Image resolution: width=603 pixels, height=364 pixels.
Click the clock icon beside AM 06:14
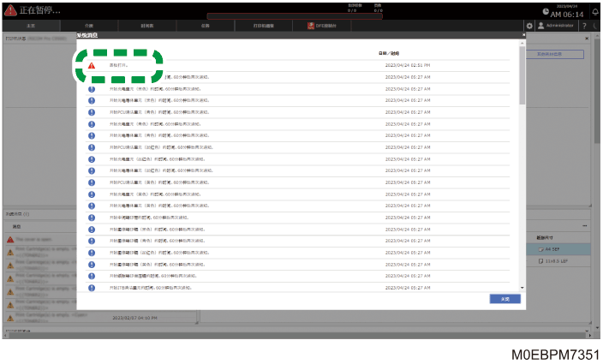(x=546, y=11)
